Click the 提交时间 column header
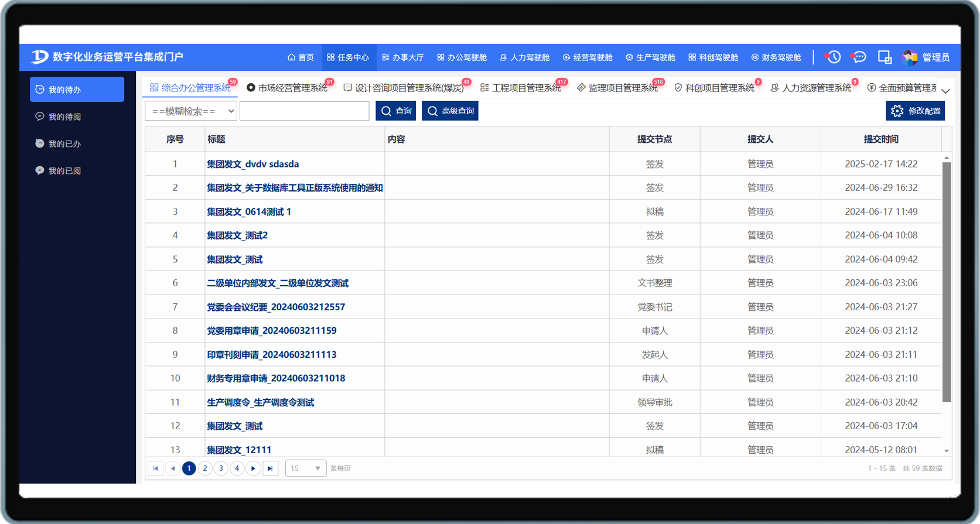 [881, 139]
